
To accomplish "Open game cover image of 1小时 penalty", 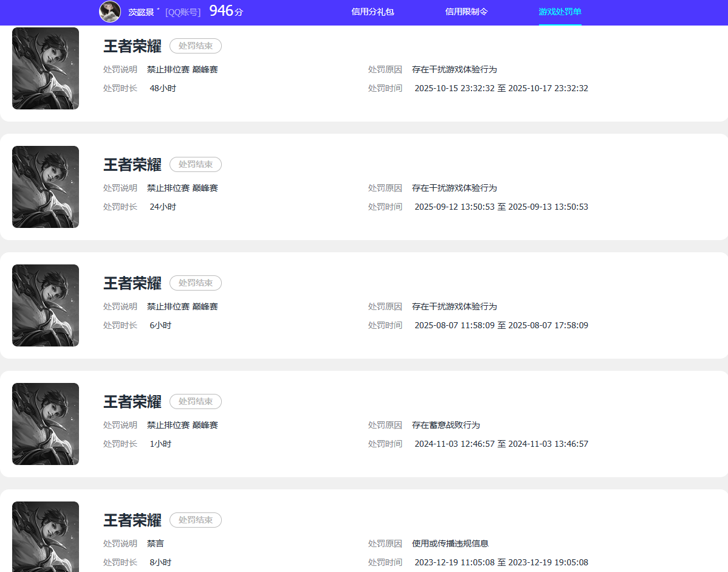I will [x=46, y=424].
